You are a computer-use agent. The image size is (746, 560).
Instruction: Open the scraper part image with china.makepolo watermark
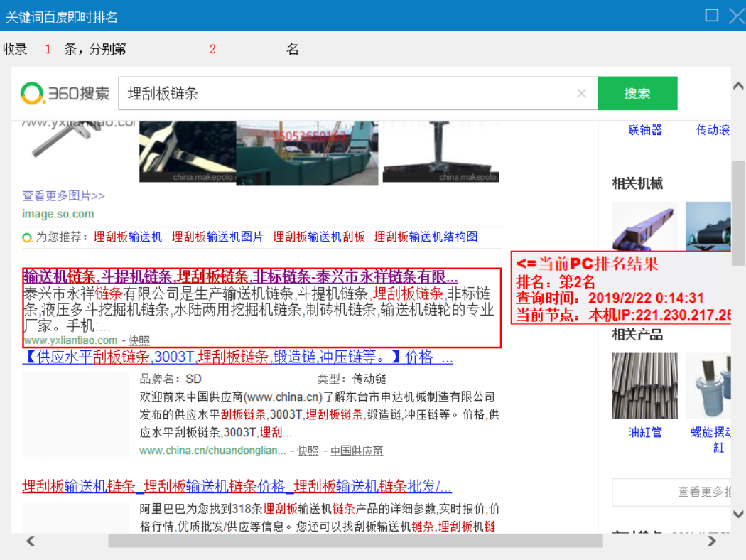[441, 151]
